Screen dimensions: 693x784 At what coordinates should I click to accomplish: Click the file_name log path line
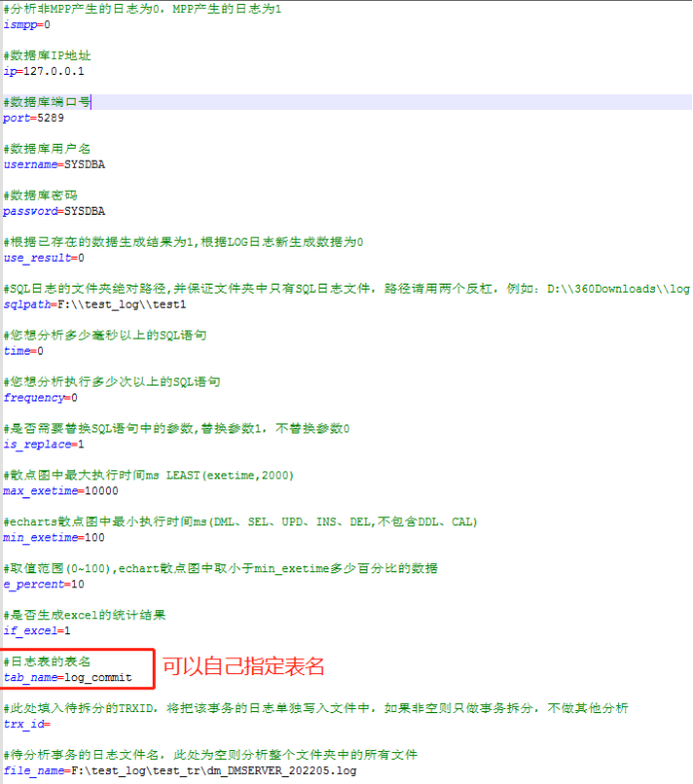[x=180, y=771]
